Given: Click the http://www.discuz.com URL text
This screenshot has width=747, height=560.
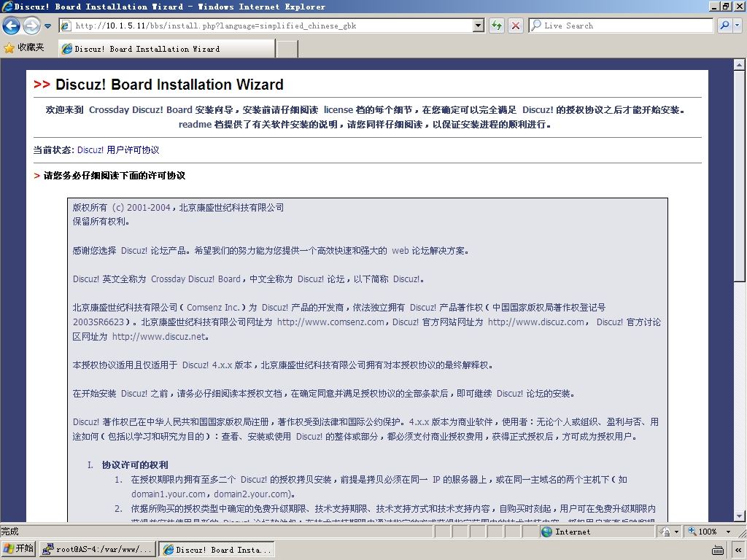Looking at the screenshot, I should (536, 322).
